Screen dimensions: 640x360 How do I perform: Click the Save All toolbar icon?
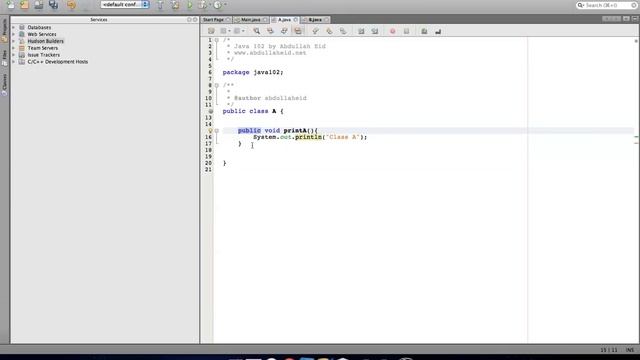(x=53, y=5)
